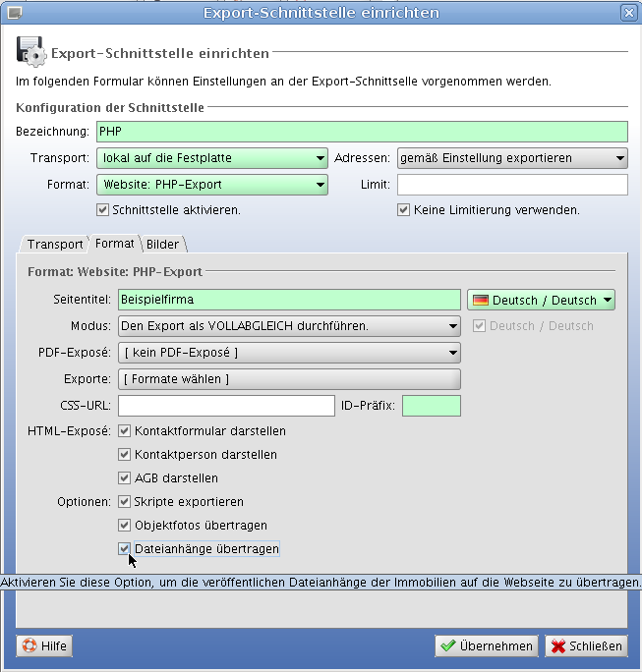Expand the Format Website PHP-Export dropdown
Viewport: 642px width, 672px height.
click(x=211, y=185)
